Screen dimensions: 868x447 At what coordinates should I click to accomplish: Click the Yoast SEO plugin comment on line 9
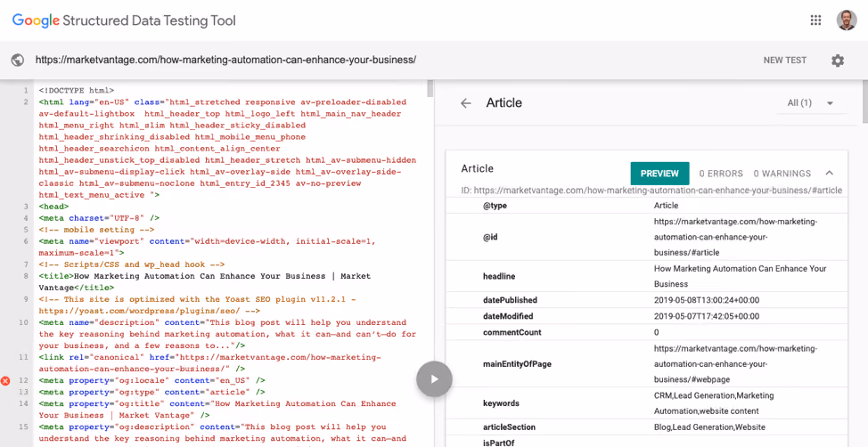pos(197,305)
